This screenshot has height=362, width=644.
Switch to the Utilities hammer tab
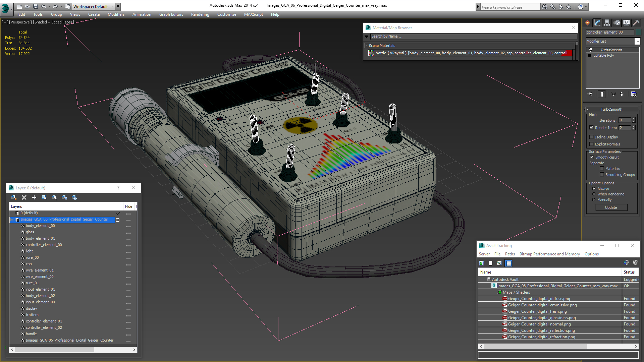click(x=636, y=23)
